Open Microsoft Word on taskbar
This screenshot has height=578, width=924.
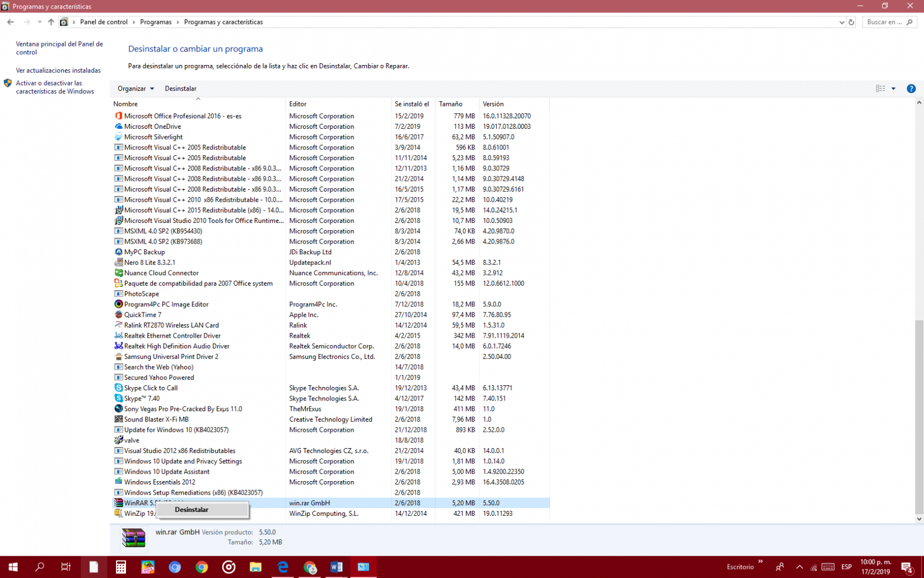click(x=337, y=567)
